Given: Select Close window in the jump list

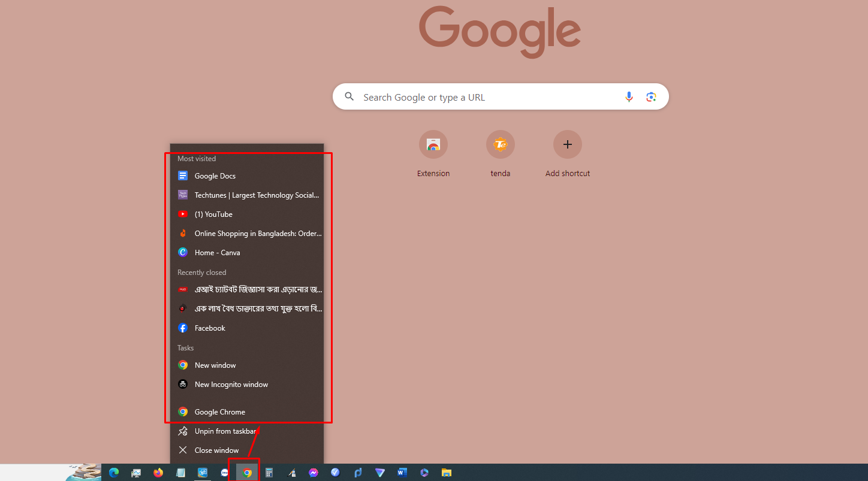Looking at the screenshot, I should click(x=247, y=450).
